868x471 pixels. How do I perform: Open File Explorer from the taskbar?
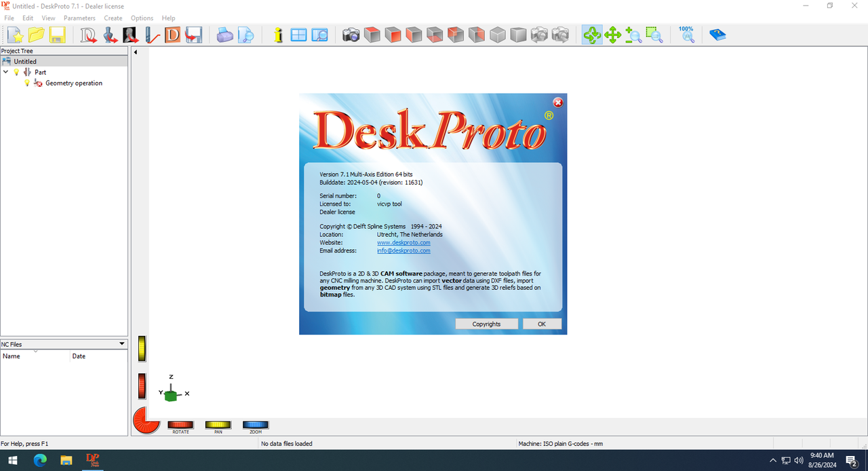pos(66,460)
